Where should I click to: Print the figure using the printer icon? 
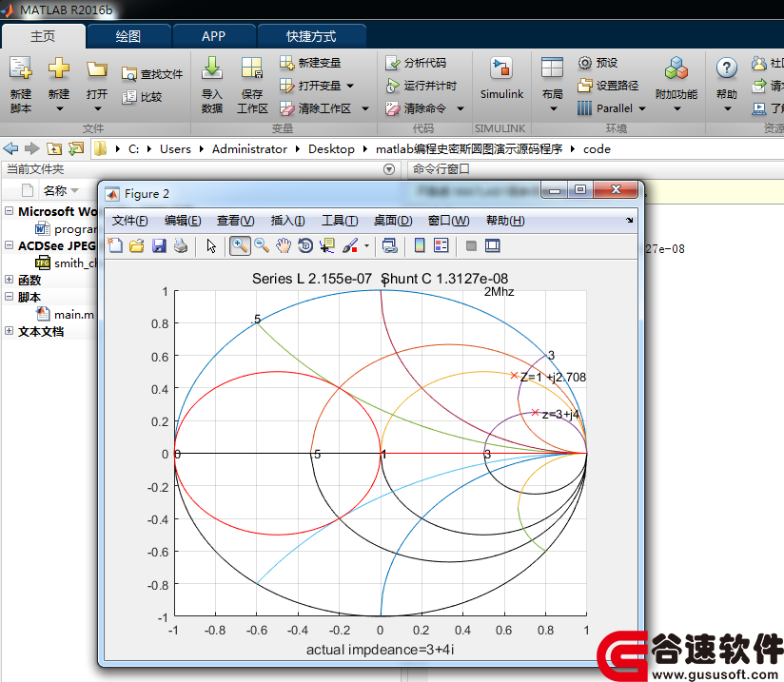[181, 245]
